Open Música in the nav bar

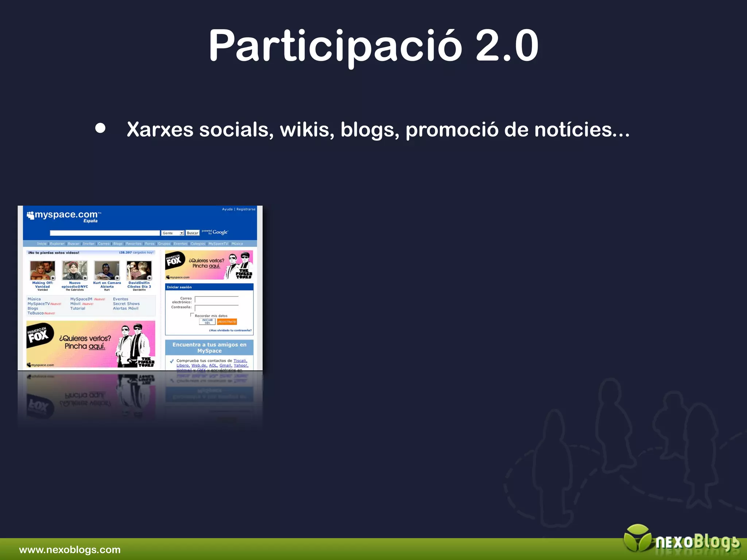(237, 244)
